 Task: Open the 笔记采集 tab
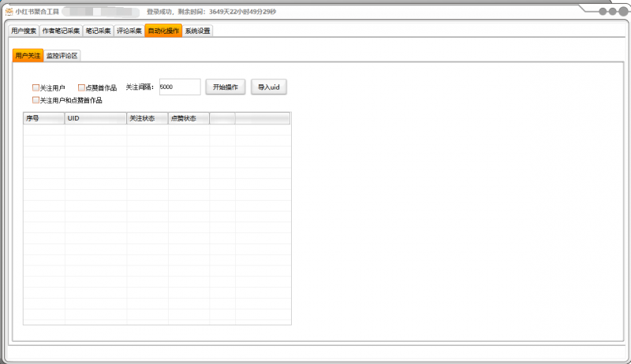[x=98, y=31]
